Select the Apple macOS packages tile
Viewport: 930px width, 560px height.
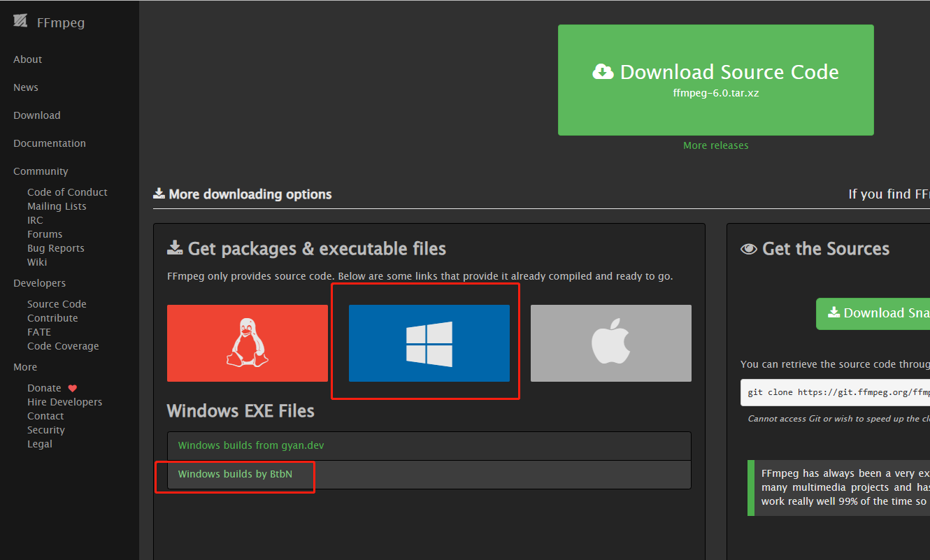pos(611,343)
